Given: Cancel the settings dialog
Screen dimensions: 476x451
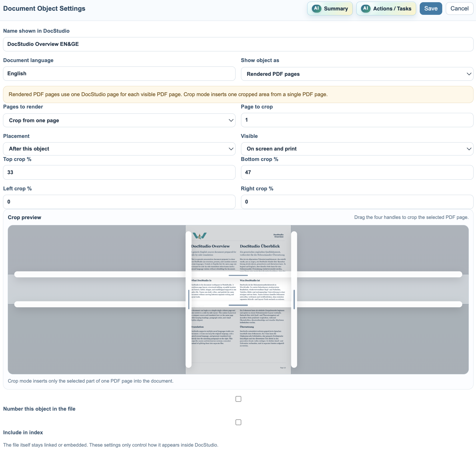Looking at the screenshot, I should pyautogui.click(x=459, y=9).
